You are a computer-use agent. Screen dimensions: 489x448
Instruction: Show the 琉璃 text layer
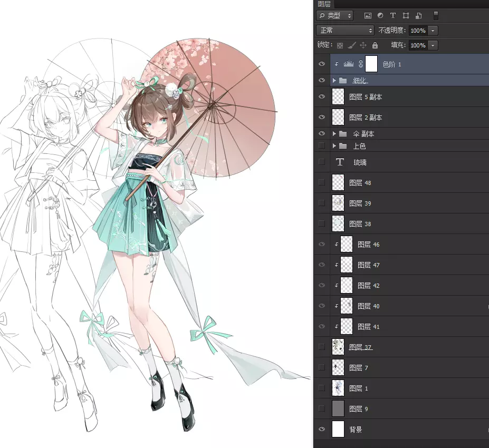pos(322,162)
